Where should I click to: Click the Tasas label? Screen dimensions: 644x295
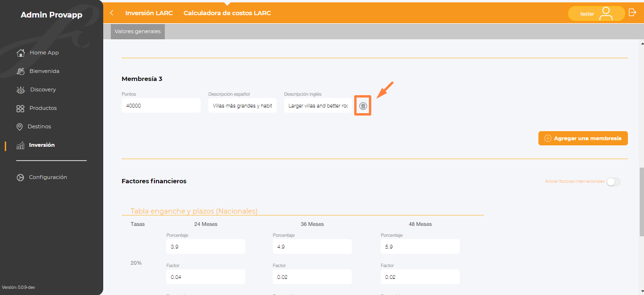pos(138,224)
